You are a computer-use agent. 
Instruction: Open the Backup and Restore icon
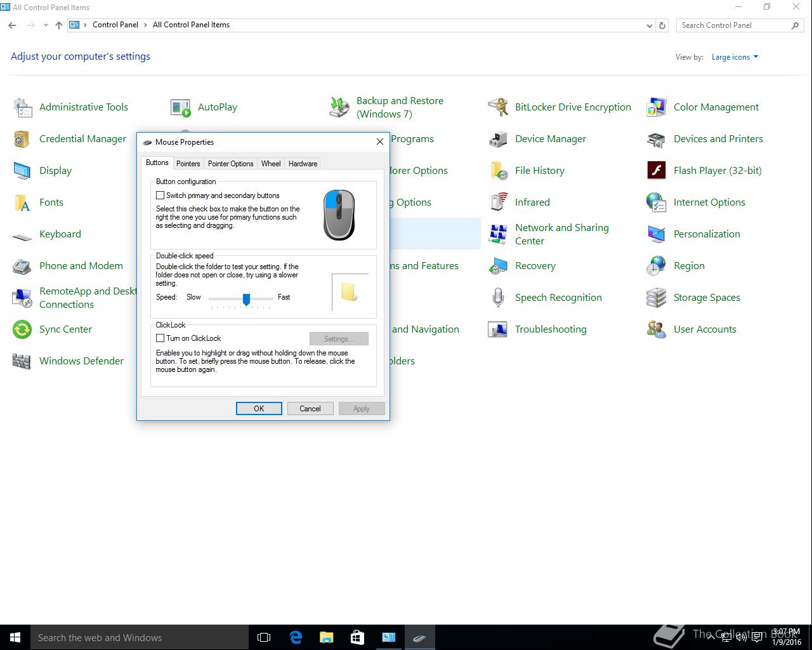339,107
